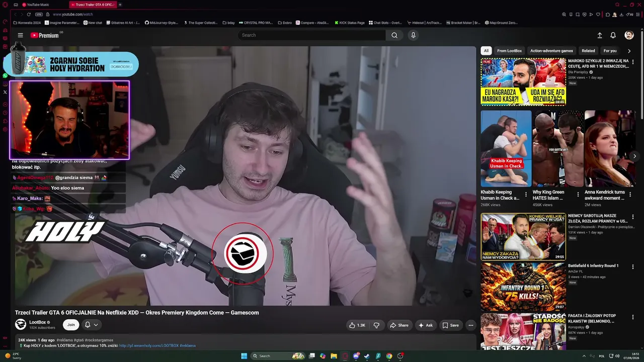Start voice search with the microphone
The image size is (644, 362).
pos(413,35)
